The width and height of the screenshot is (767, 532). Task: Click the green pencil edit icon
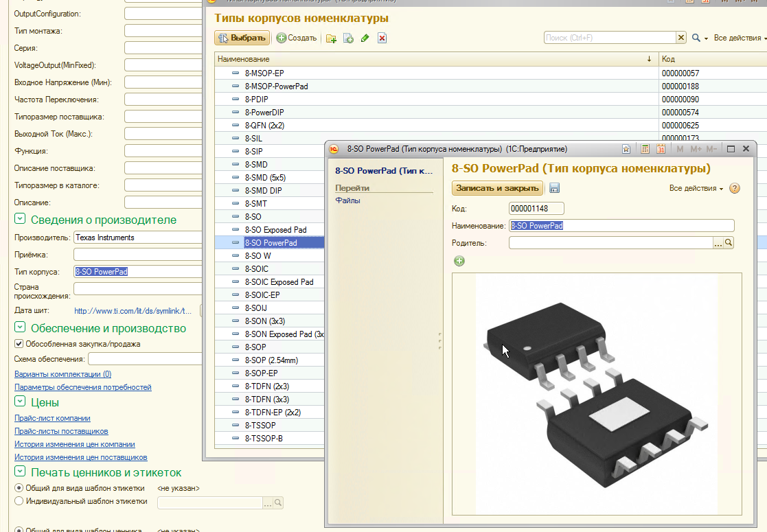(365, 38)
